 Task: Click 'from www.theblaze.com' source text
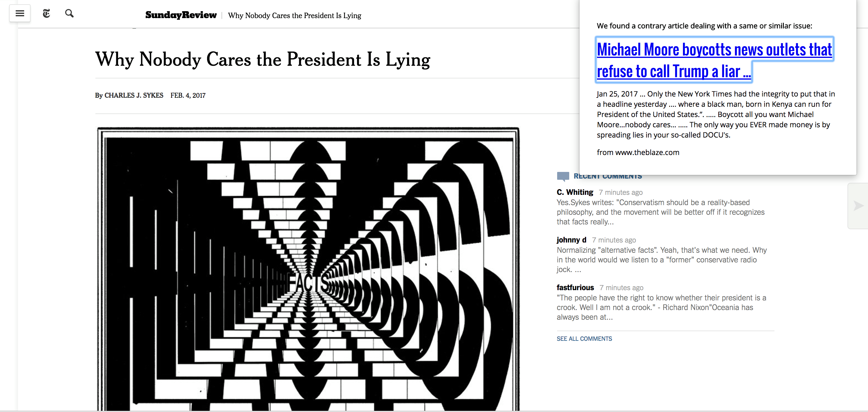point(638,153)
